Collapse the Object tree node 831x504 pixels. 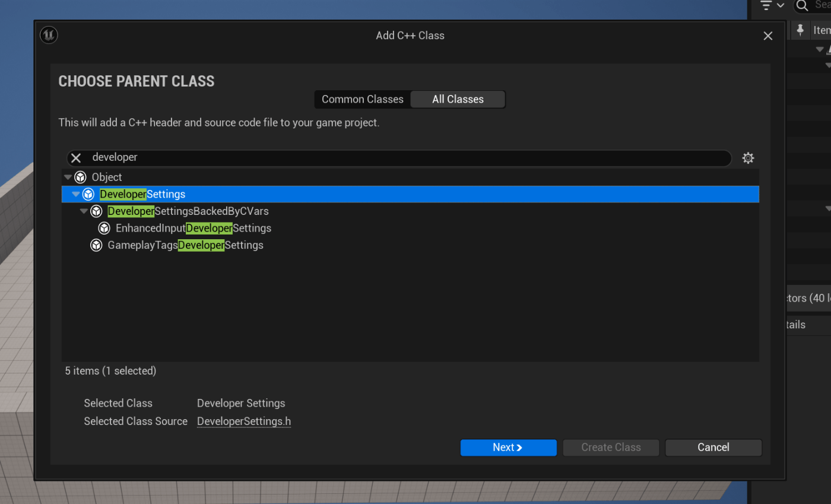click(68, 177)
